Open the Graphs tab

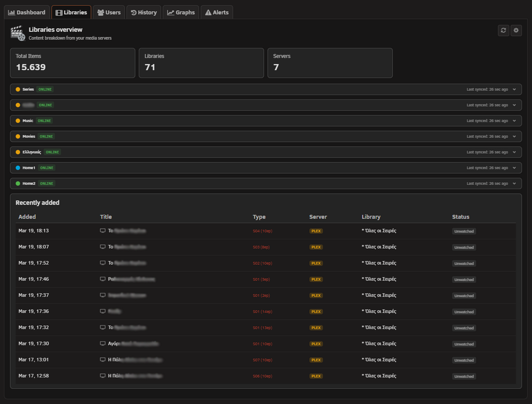point(181,13)
